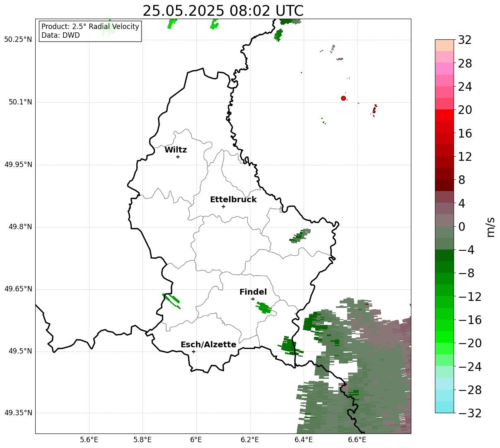Click the colorbar value 32
This screenshot has height=448, width=500.
coord(465,40)
